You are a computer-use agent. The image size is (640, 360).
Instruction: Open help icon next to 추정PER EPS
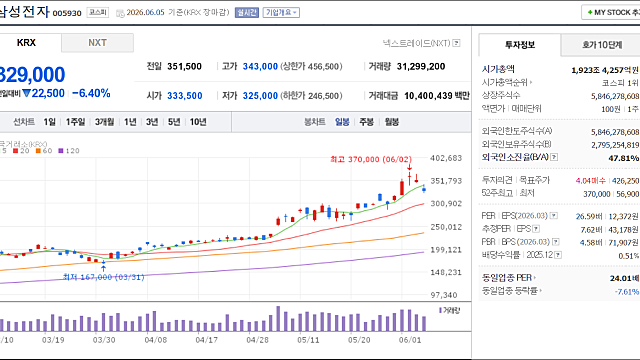pyautogui.click(x=536, y=229)
